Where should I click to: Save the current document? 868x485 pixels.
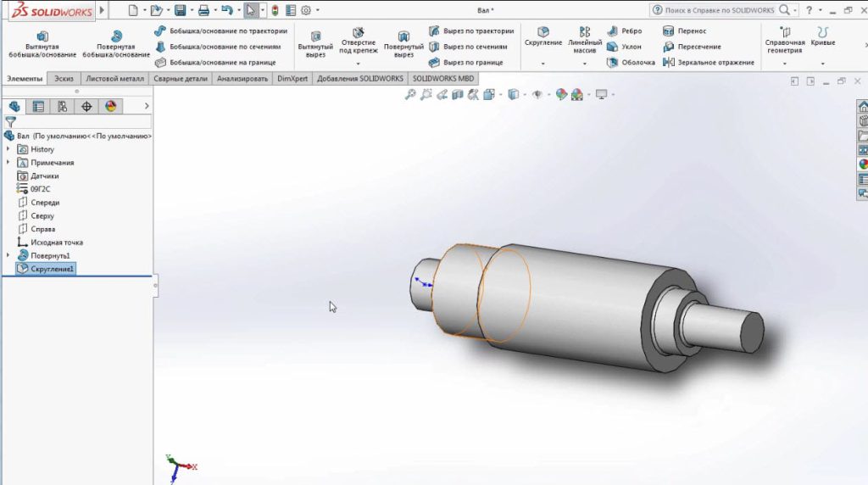(x=180, y=10)
